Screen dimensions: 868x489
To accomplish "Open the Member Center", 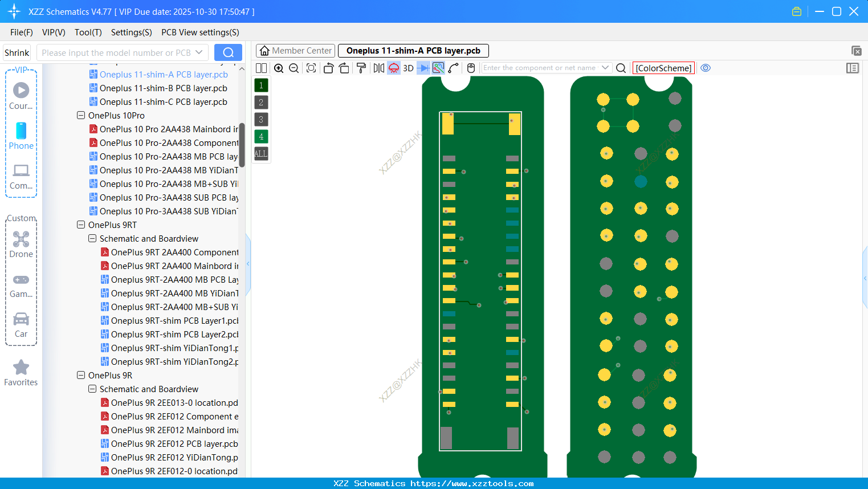I will 295,50.
